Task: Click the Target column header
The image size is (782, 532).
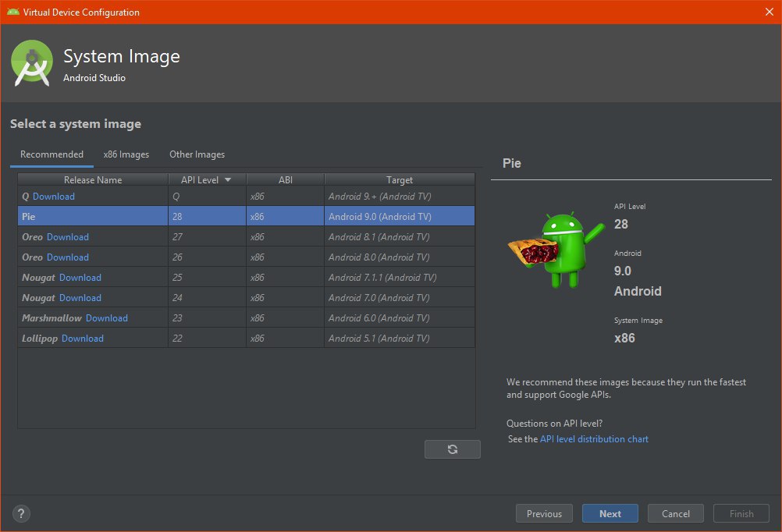Action: (x=400, y=180)
